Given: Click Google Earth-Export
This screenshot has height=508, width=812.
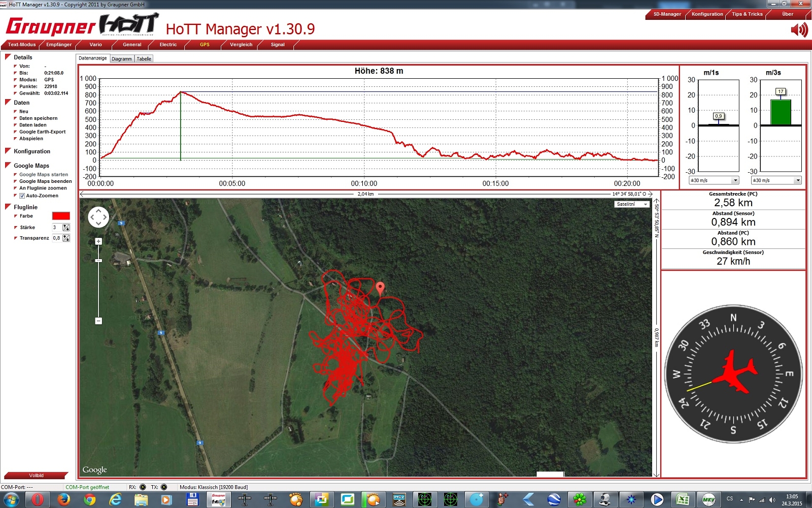Looking at the screenshot, I should pyautogui.click(x=43, y=132).
